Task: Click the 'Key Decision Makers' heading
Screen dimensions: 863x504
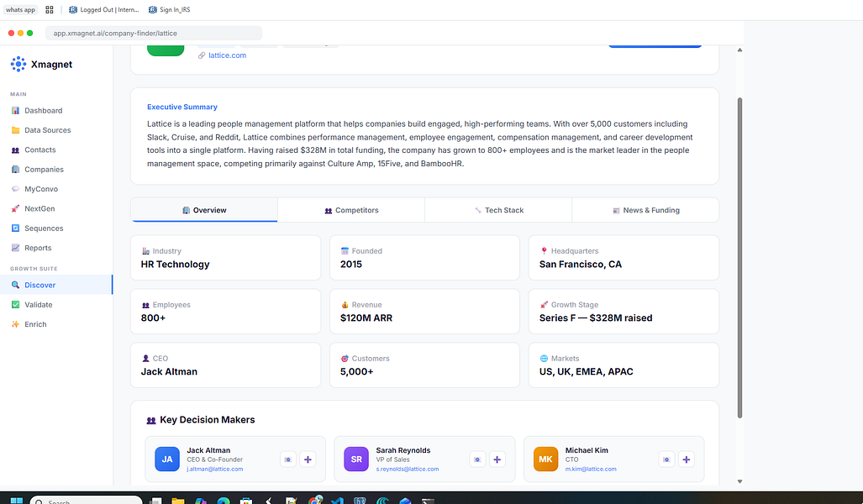Action: pyautogui.click(x=207, y=420)
